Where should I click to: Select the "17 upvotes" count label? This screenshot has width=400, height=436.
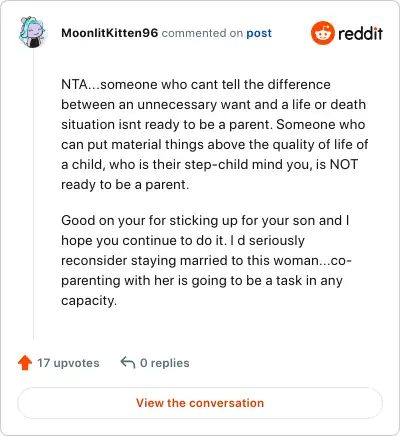(x=68, y=363)
